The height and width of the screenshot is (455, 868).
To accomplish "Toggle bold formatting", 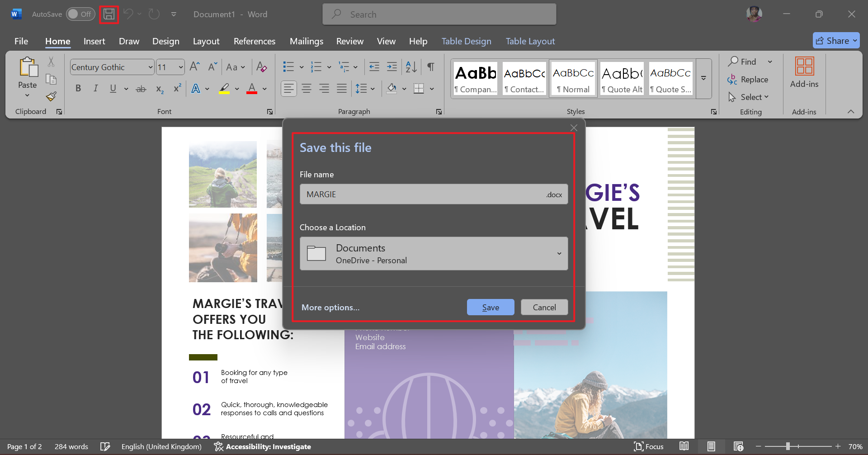I will [78, 88].
